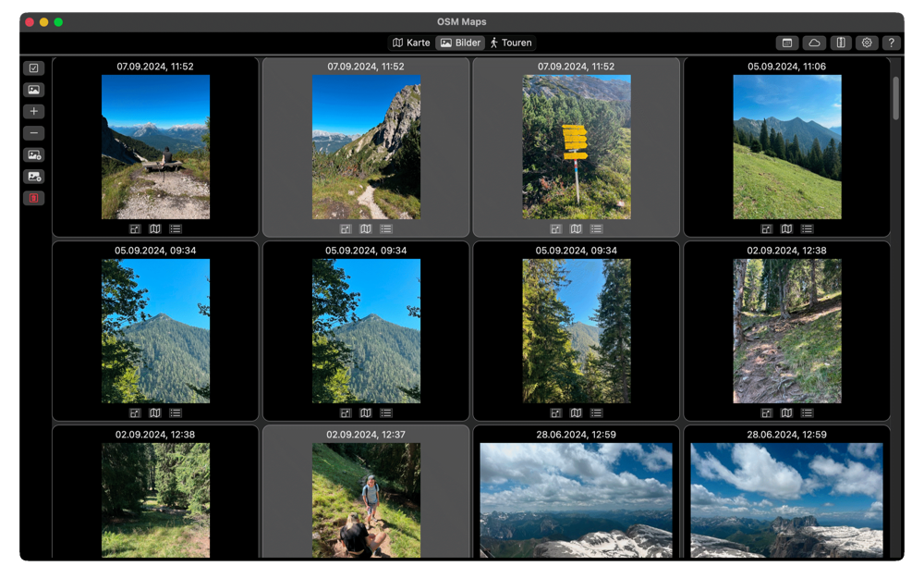Click the expand icon under the rocky peak trail photo
924x578 pixels.
(346, 228)
